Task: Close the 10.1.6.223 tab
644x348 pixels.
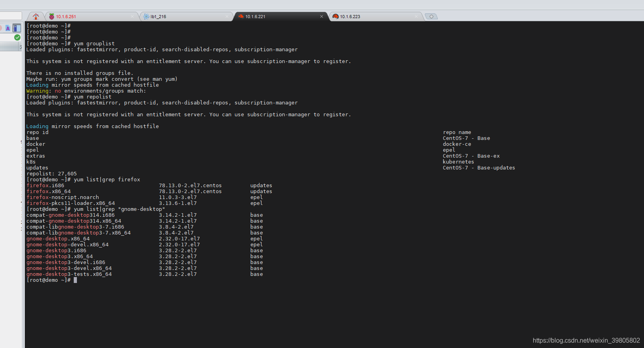Action: pos(416,17)
